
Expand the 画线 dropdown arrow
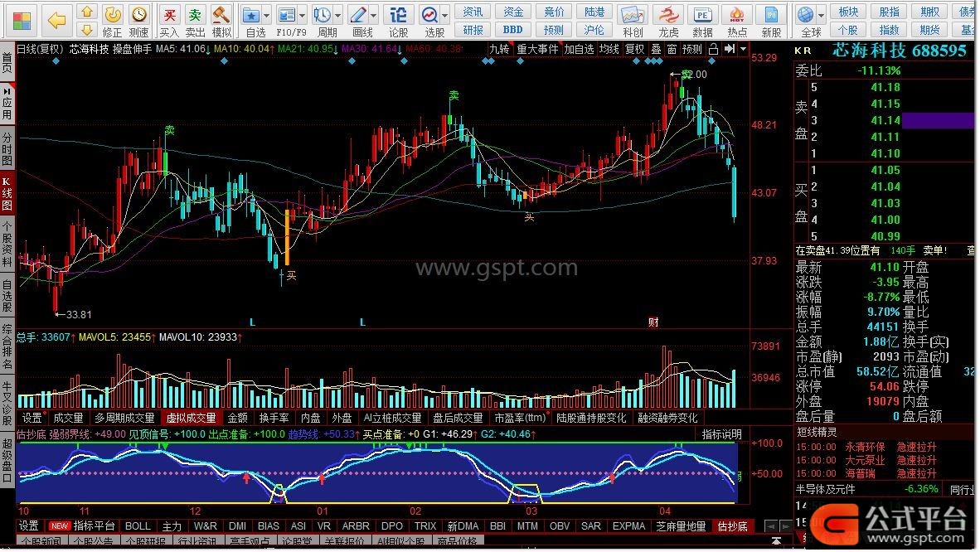(374, 15)
